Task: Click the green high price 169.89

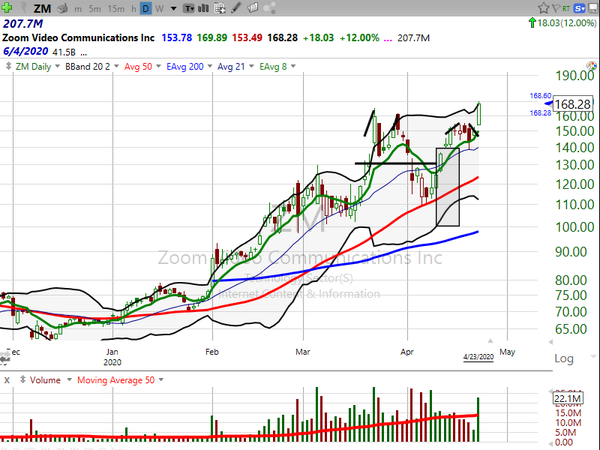Action: click(212, 38)
